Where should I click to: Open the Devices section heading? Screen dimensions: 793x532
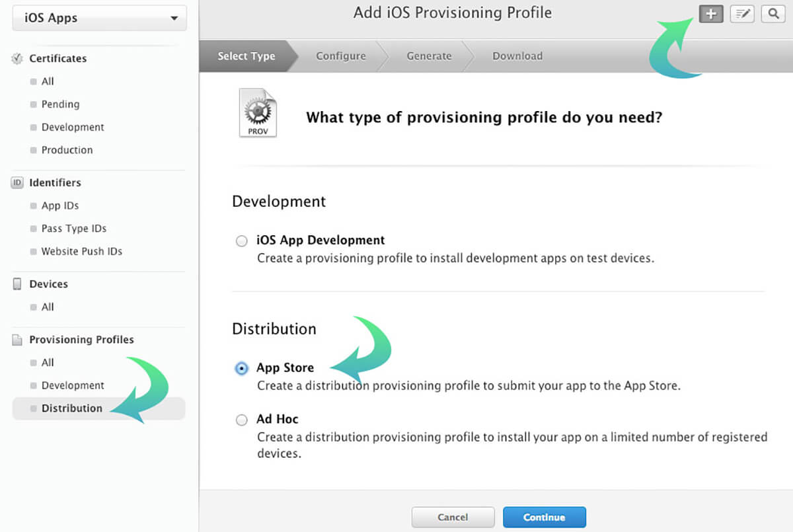[49, 284]
